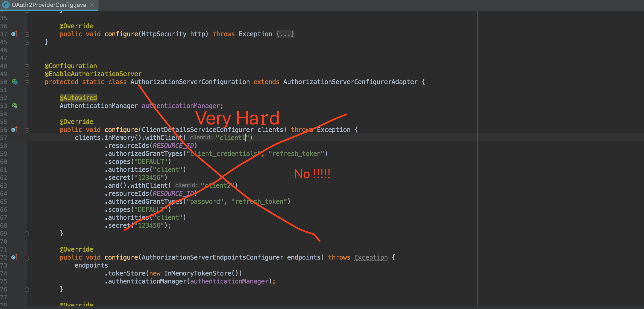The height and width of the screenshot is (309, 644).
Task: Click the AuthorizationServerConfigurerAdapter class name
Action: [x=350, y=82]
